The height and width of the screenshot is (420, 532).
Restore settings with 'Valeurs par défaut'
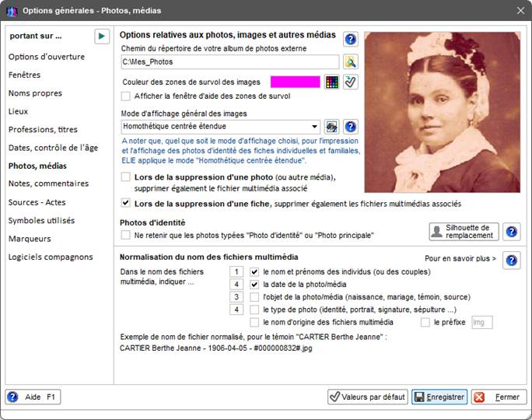point(368,397)
